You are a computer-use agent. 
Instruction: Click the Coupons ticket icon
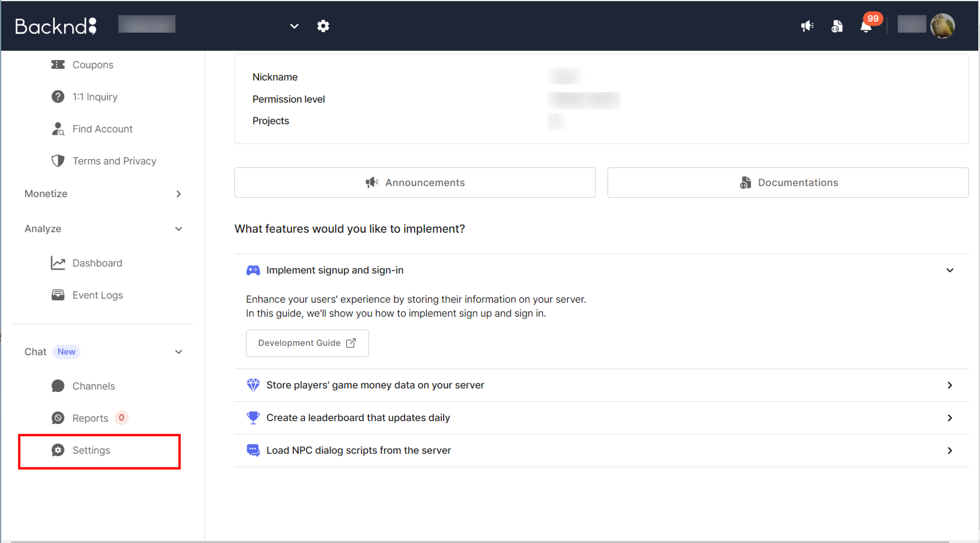coord(58,65)
